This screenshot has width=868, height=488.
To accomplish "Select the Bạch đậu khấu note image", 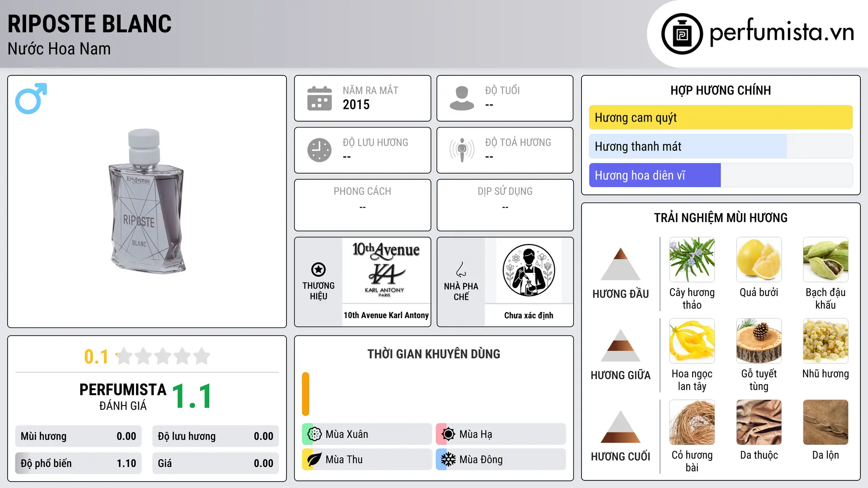I will [826, 260].
